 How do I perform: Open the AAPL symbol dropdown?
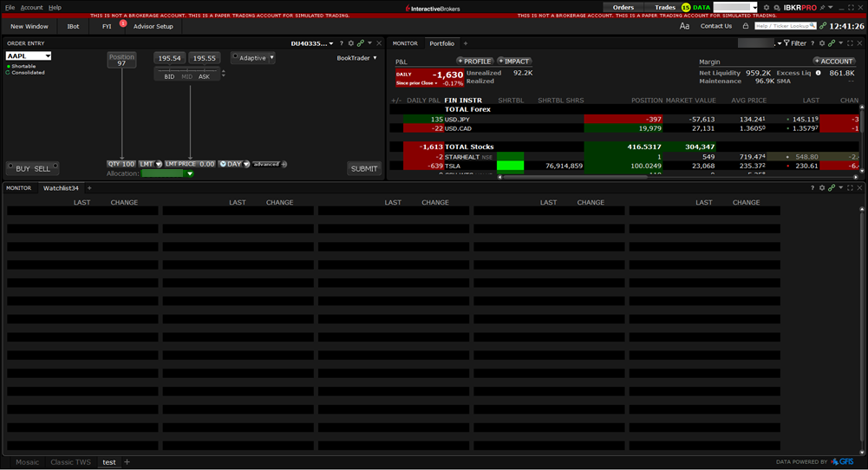click(48, 55)
